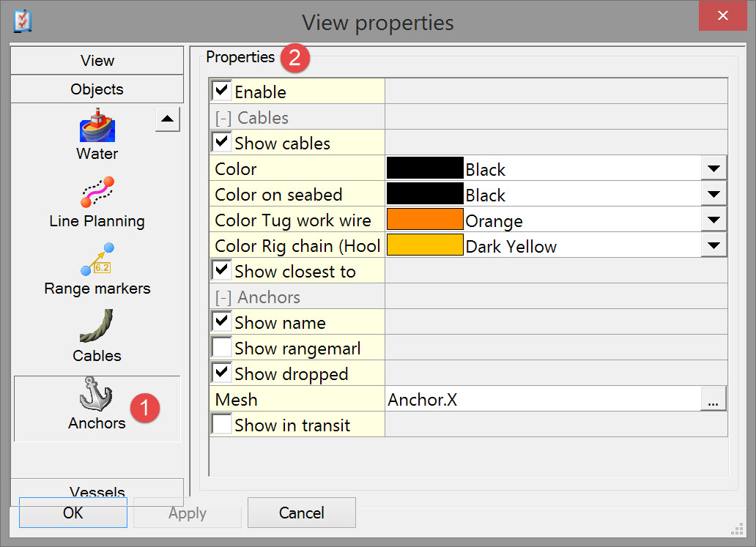756x547 pixels.
Task: Select the Range markers icon
Action: click(x=97, y=260)
